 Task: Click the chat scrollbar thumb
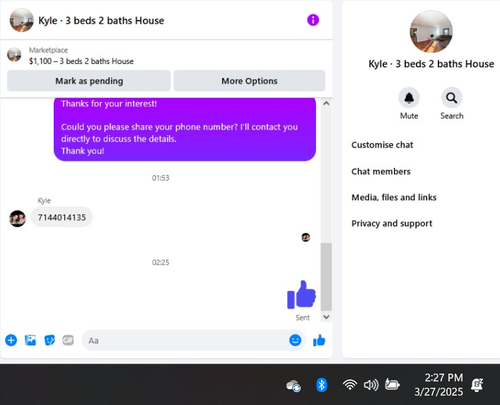pos(326,277)
